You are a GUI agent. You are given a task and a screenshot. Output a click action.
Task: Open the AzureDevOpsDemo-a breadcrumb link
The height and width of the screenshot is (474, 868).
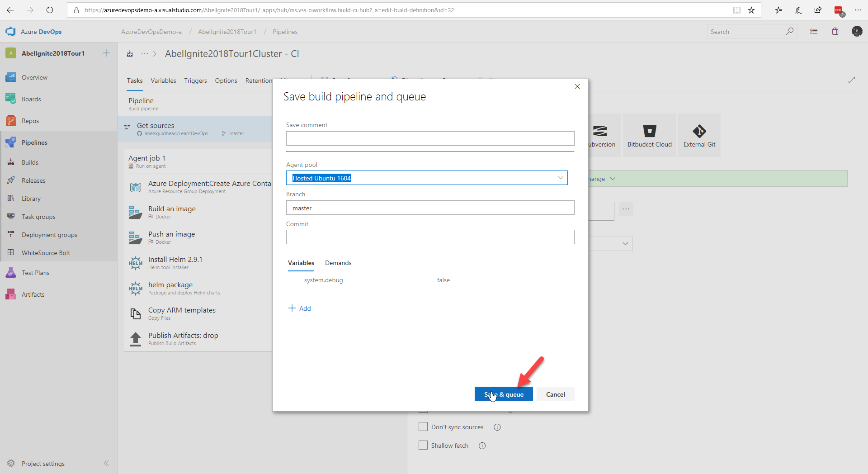click(151, 32)
